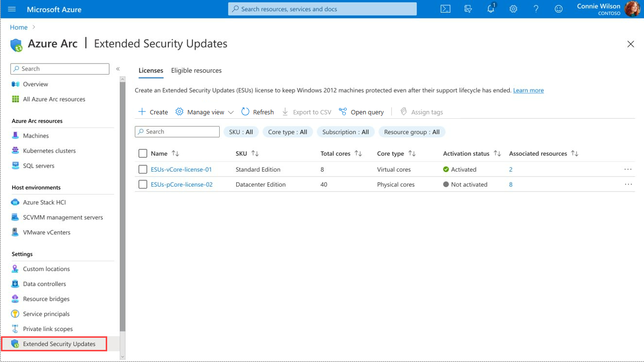Open the SKU : All filter
The width and height of the screenshot is (644, 362).
coord(241,132)
